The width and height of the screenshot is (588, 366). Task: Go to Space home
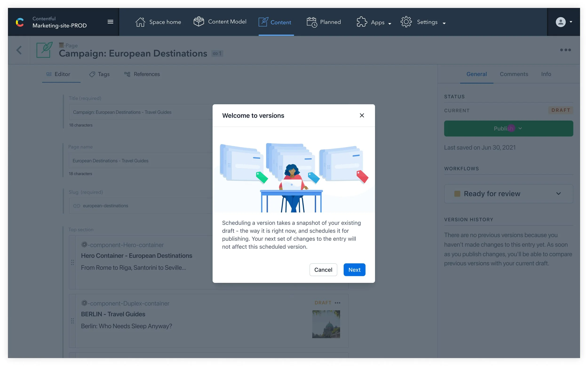click(158, 22)
